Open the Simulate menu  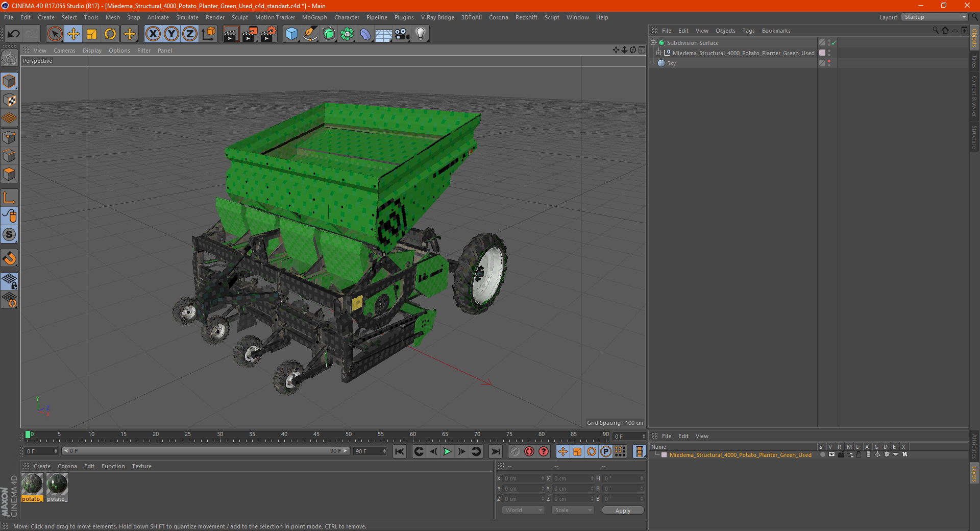pos(187,17)
